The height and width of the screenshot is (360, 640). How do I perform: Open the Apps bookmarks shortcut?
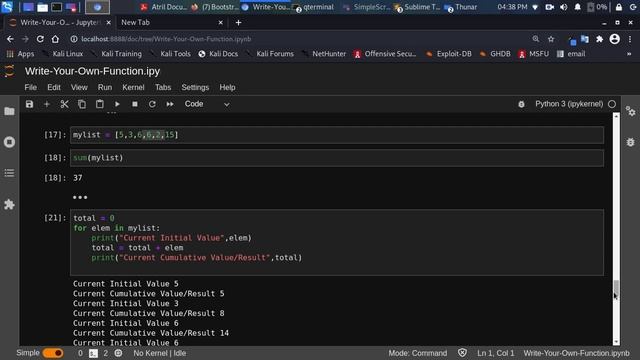(20, 54)
